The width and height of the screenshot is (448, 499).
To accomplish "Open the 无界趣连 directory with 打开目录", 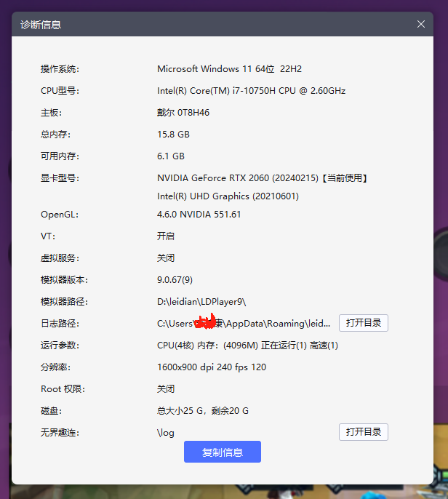I will 363,432.
